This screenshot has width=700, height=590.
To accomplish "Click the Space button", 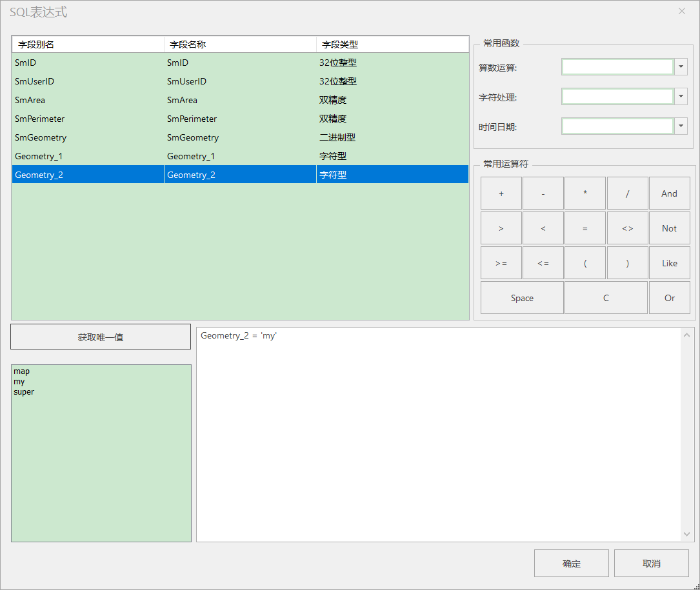I will [x=522, y=298].
